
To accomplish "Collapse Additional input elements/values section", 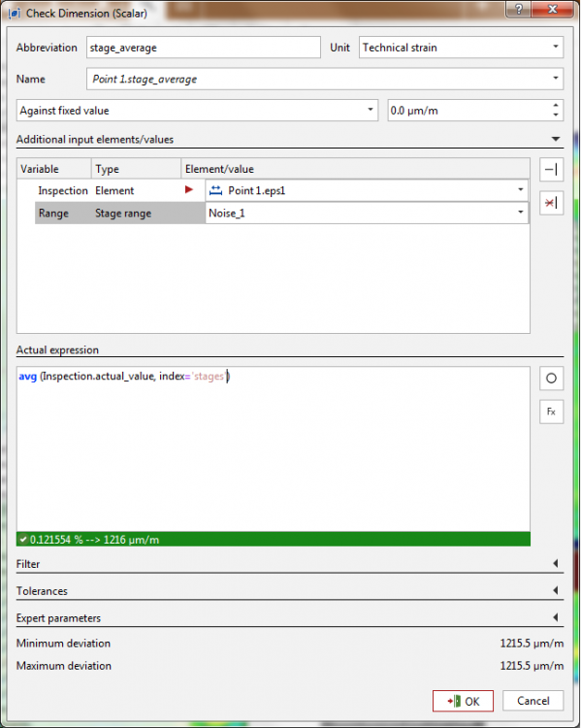I will (x=556, y=139).
